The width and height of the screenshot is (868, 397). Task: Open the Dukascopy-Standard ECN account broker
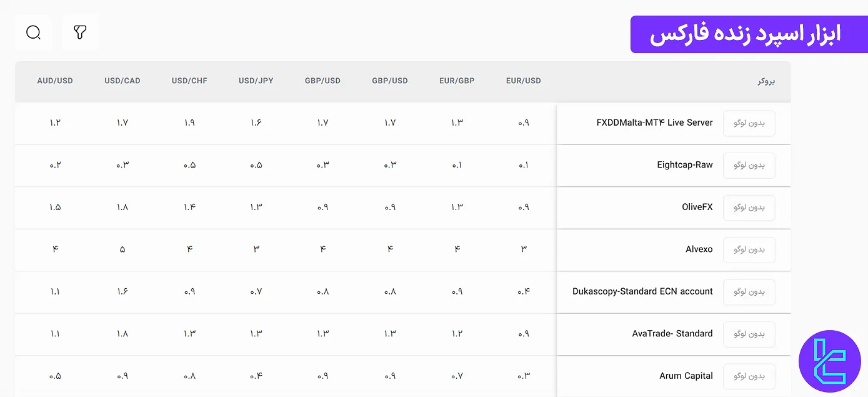(642, 291)
